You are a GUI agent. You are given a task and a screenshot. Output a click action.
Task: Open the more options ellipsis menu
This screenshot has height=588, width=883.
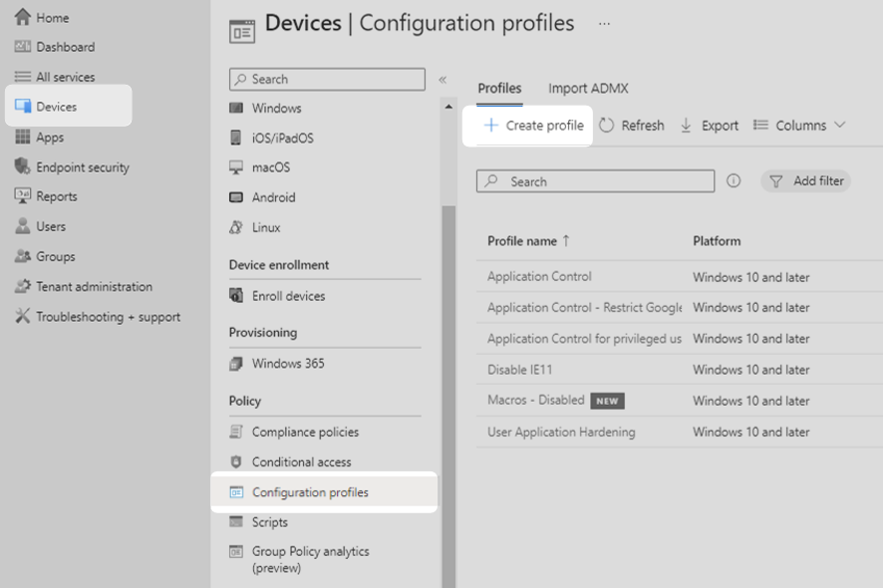coord(604,22)
